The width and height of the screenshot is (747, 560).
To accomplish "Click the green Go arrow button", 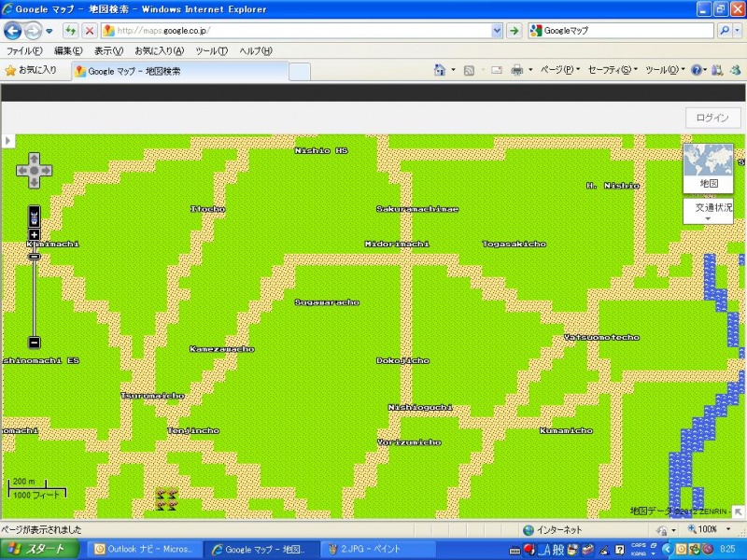I will tap(514, 31).
